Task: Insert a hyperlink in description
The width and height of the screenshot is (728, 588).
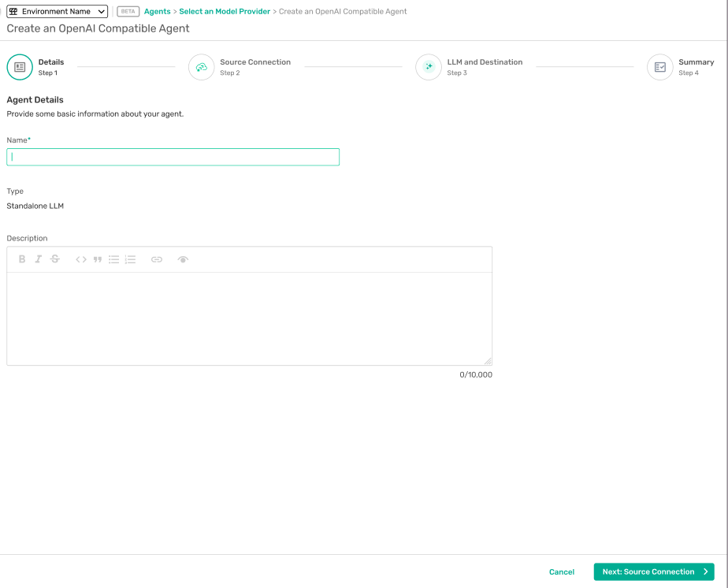Action: [157, 259]
